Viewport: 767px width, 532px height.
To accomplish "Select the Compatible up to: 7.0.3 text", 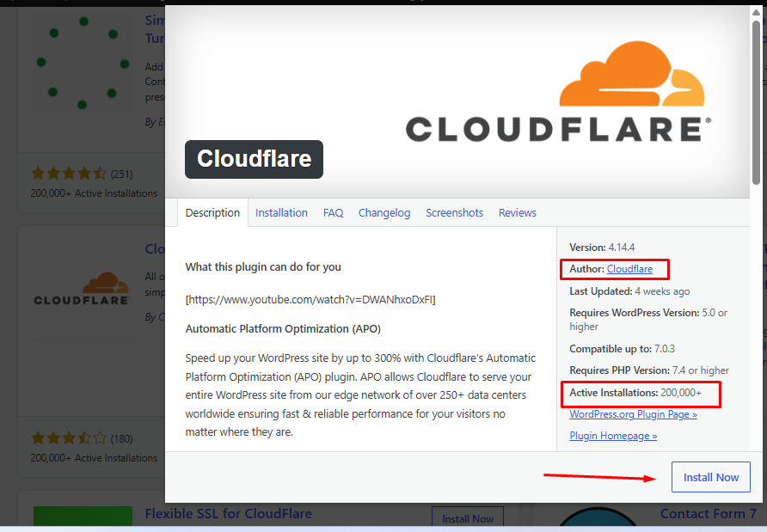I will pyautogui.click(x=622, y=349).
